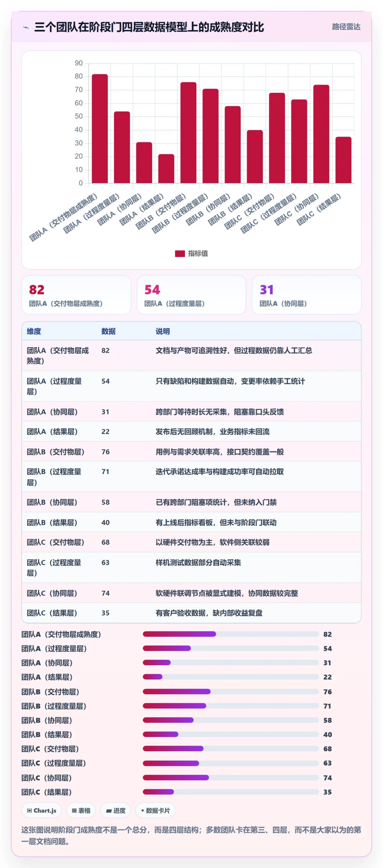Click the 维度 column header
Image resolution: width=383 pixels, height=868 pixels.
(x=34, y=331)
